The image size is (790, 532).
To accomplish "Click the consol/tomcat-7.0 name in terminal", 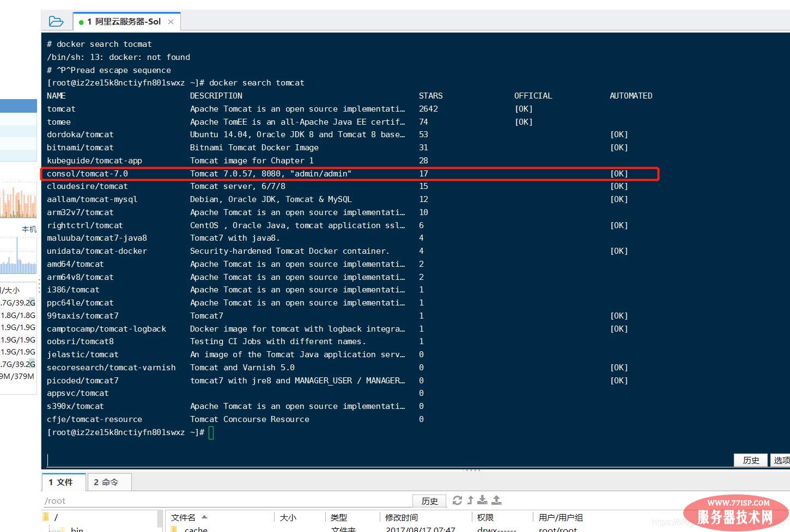I will click(87, 174).
